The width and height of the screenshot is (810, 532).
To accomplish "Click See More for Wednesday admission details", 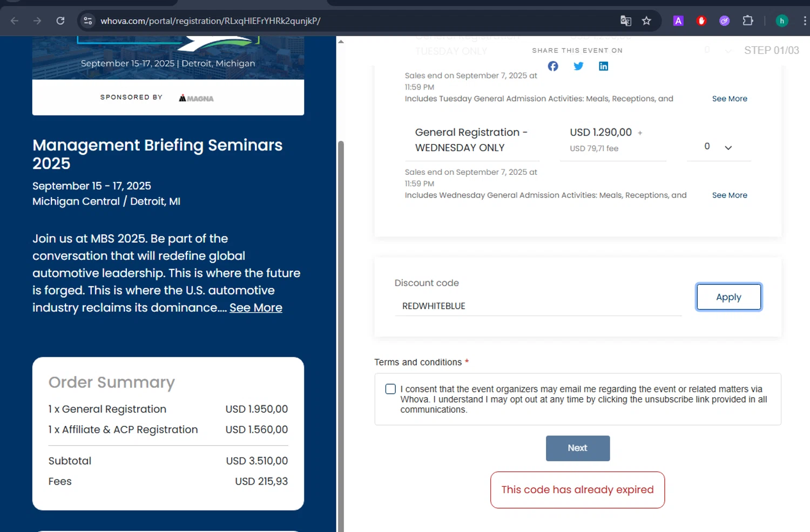I will tap(730, 195).
